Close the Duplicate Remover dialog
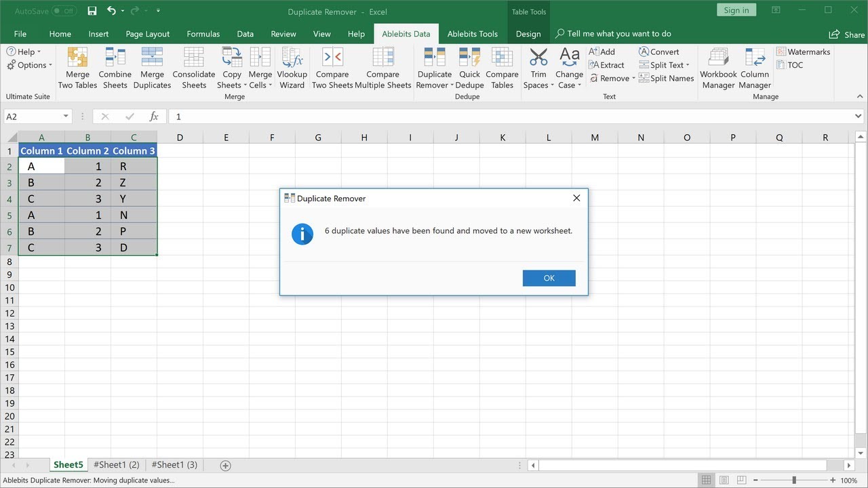This screenshot has width=868, height=488. click(576, 199)
